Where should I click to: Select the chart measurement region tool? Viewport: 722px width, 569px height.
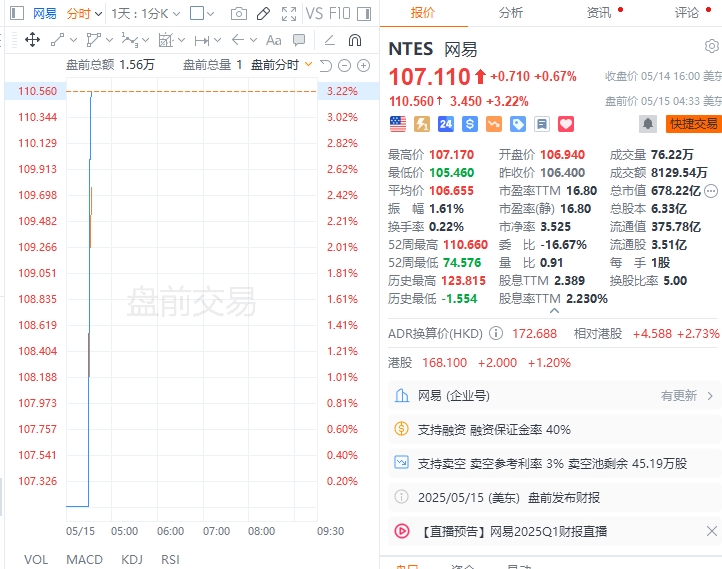165,40
